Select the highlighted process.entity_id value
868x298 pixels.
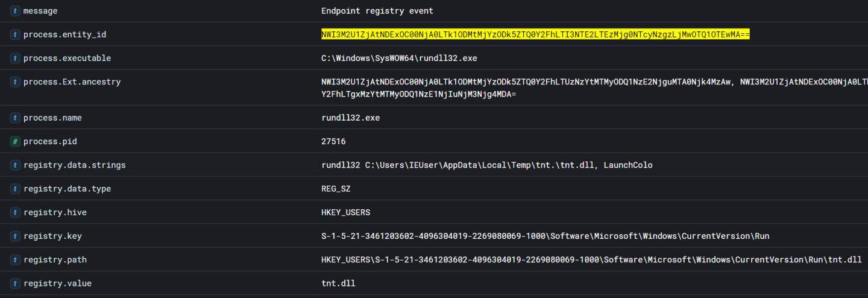point(535,35)
